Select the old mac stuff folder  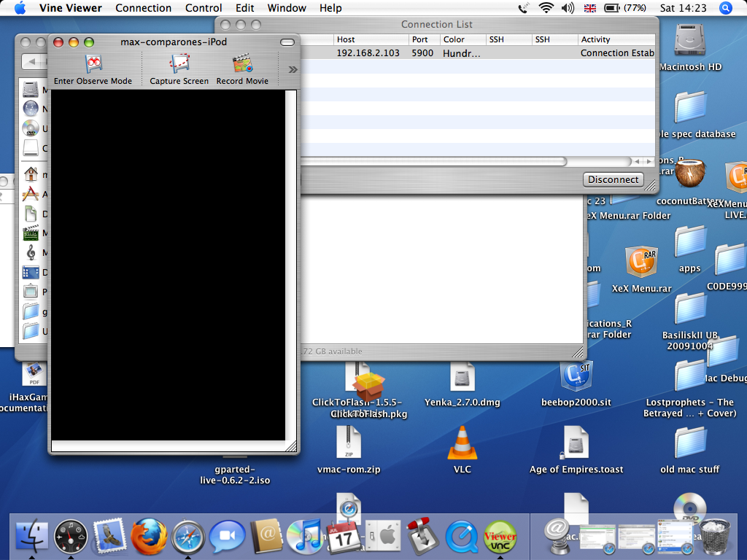click(689, 443)
